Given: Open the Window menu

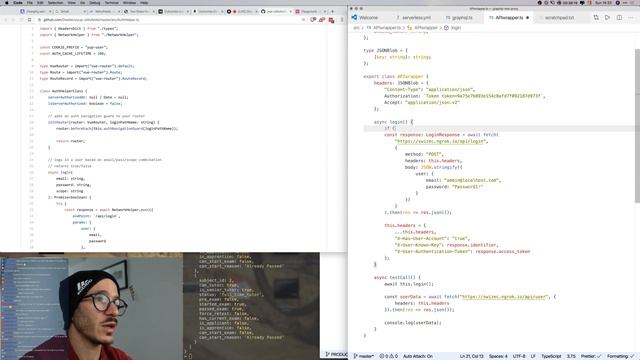Looking at the screenshot, I should 129,2.
